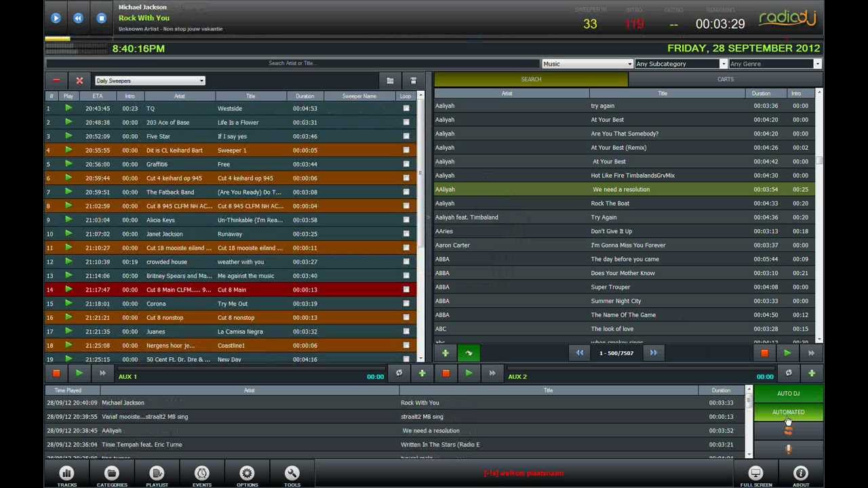Click the AUX 1 green plus icon
The width and height of the screenshot is (868, 488).
pos(422,373)
